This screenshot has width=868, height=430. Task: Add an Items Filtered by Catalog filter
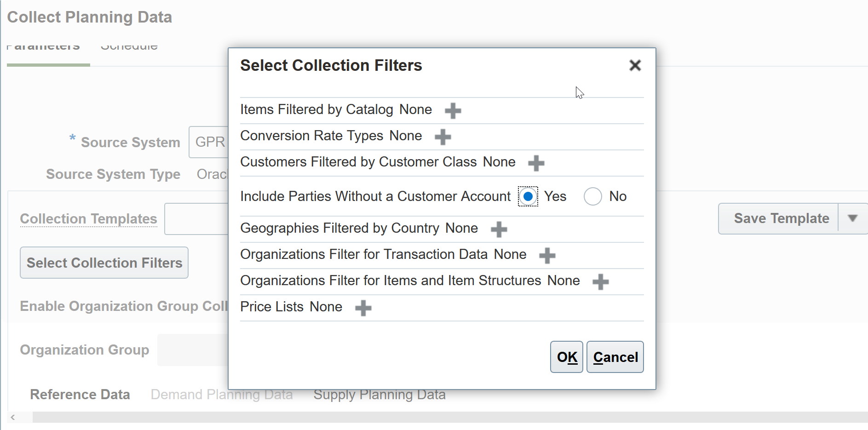tap(453, 110)
